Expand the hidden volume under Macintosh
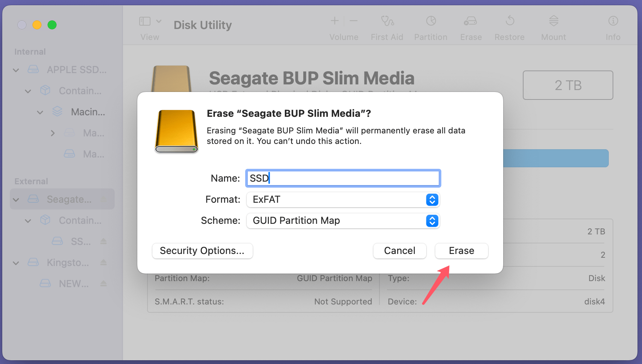This screenshot has height=364, width=642. (x=52, y=133)
